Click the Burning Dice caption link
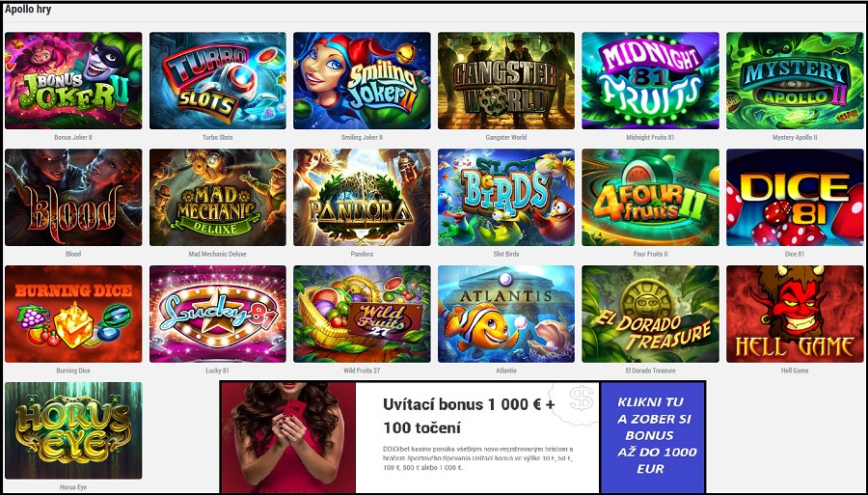The height and width of the screenshot is (495, 868). tap(73, 371)
